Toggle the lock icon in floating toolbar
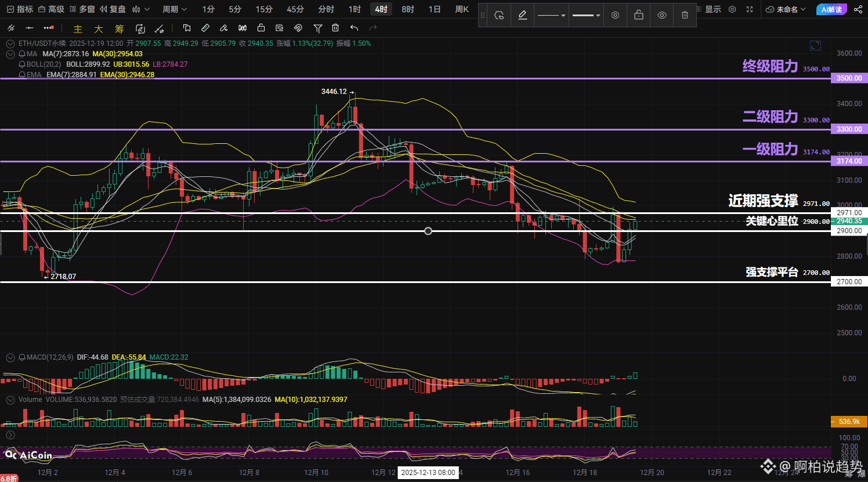 pos(639,15)
